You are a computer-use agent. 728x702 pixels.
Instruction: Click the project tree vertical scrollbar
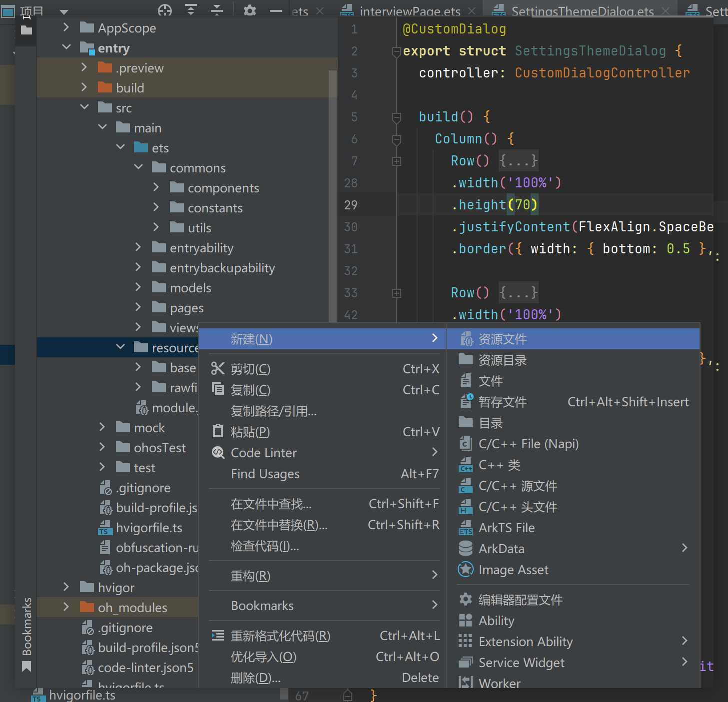click(333, 195)
